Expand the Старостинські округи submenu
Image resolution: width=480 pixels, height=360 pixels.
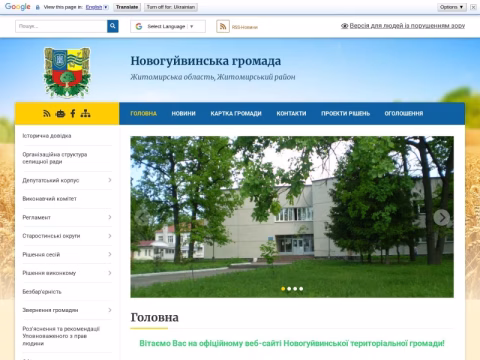[x=110, y=236]
